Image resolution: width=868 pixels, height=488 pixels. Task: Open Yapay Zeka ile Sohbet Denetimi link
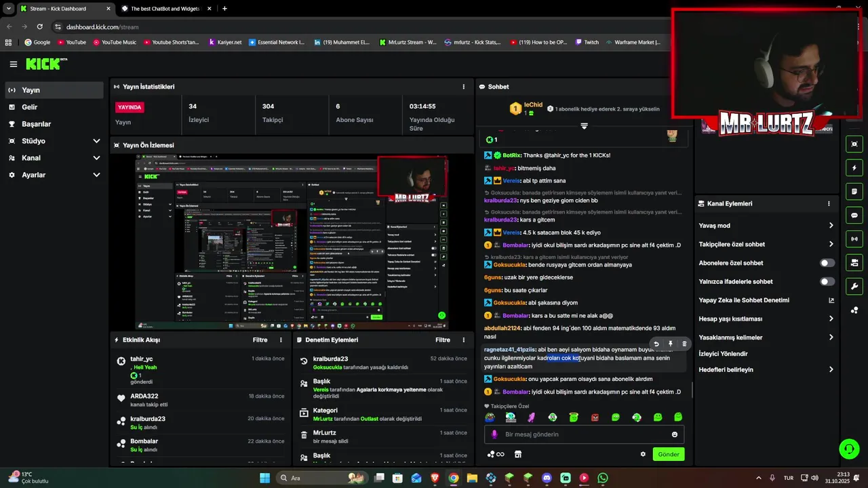(766, 300)
